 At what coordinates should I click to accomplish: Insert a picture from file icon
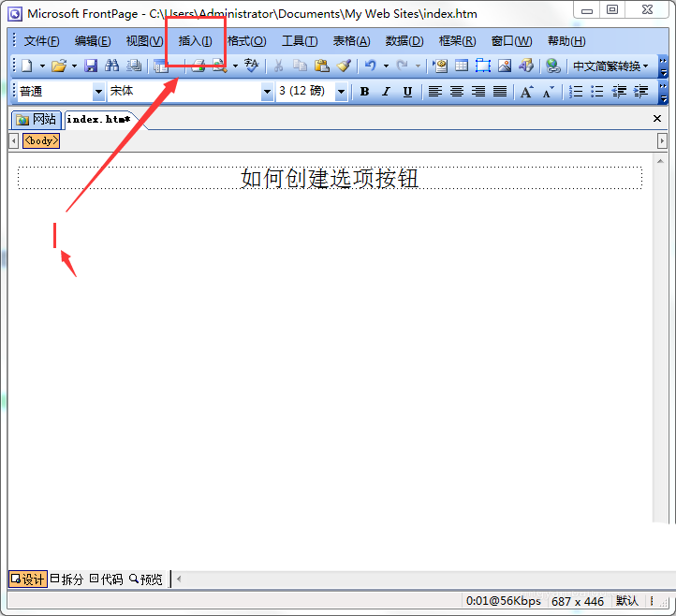click(505, 66)
